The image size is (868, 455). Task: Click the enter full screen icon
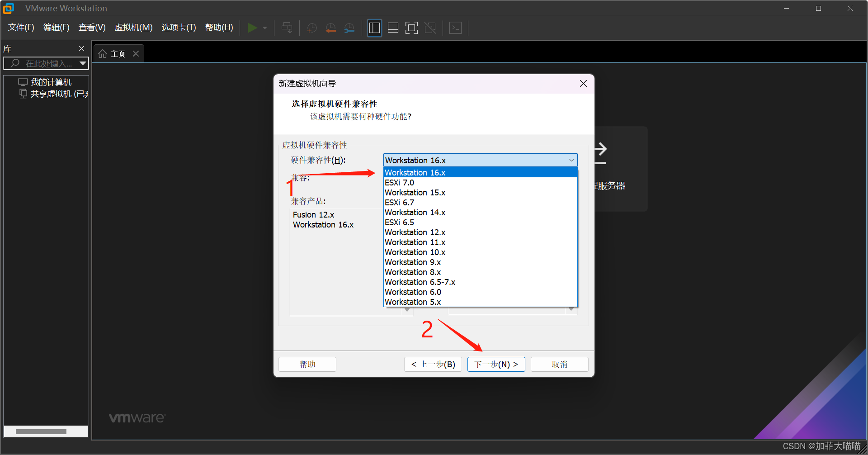(411, 28)
